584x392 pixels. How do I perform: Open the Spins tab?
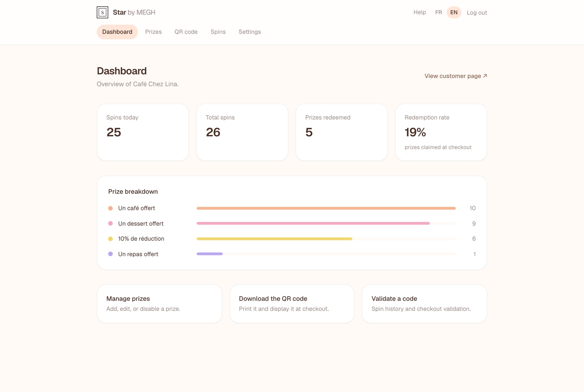tap(218, 32)
